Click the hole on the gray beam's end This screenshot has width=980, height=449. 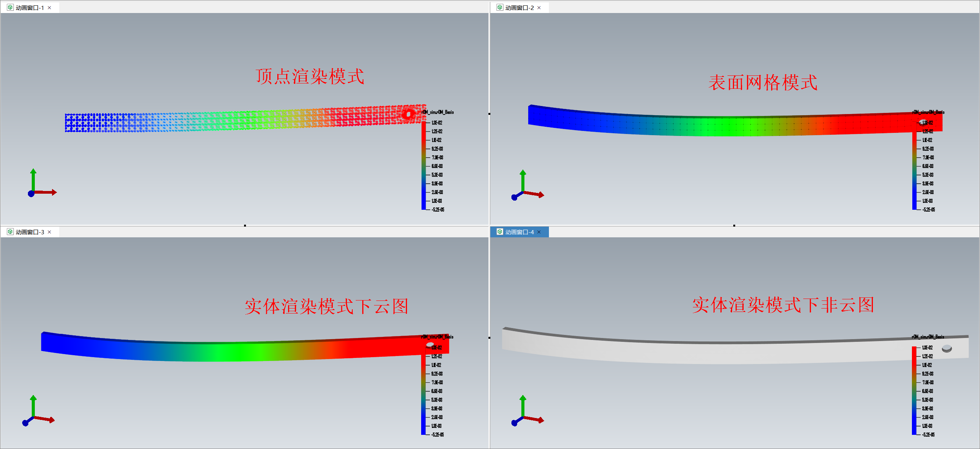(x=947, y=348)
